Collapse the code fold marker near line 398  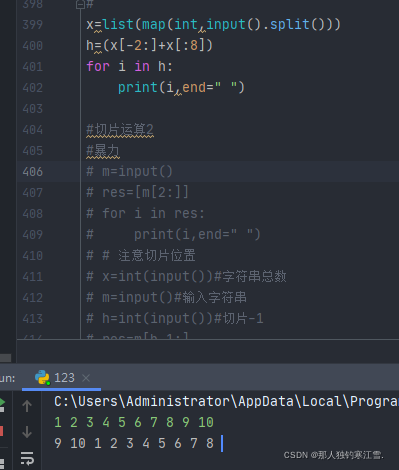[x=80, y=4]
